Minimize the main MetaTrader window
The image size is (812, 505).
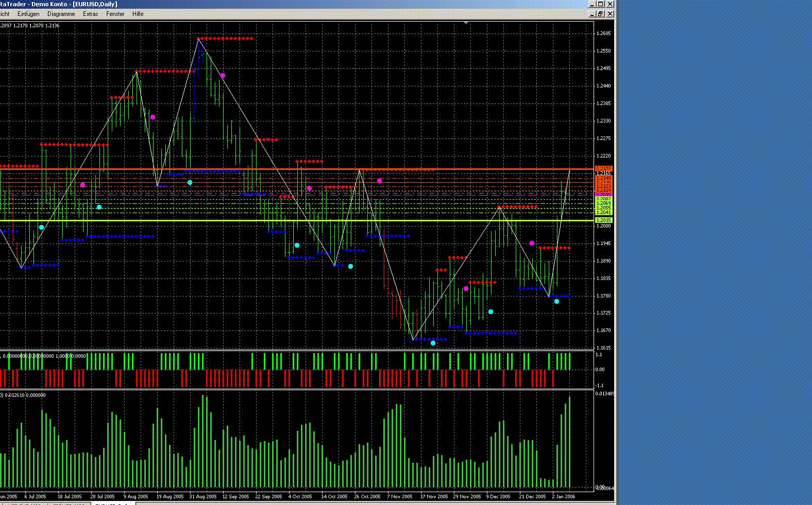click(x=591, y=4)
